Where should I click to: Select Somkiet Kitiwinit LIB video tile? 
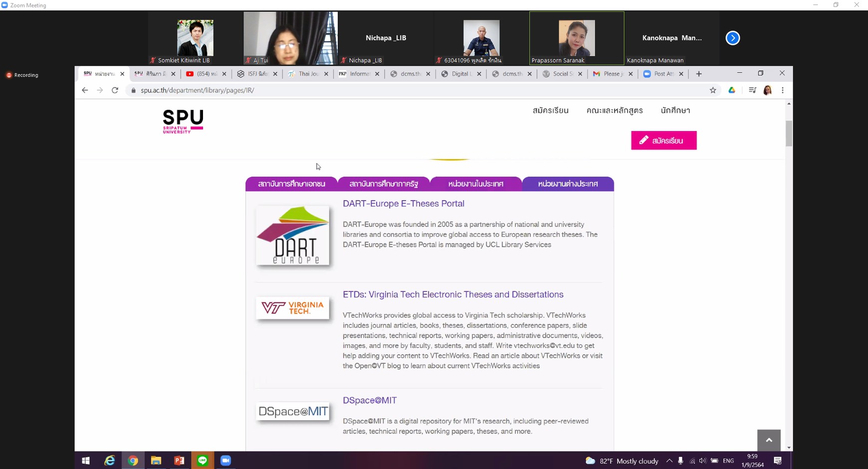click(x=195, y=38)
